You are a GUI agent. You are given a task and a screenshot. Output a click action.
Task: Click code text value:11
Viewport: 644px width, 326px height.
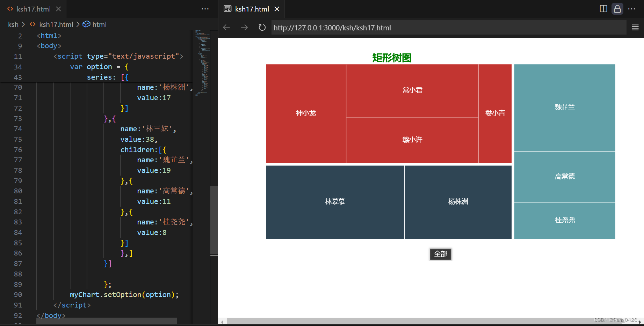(x=154, y=201)
